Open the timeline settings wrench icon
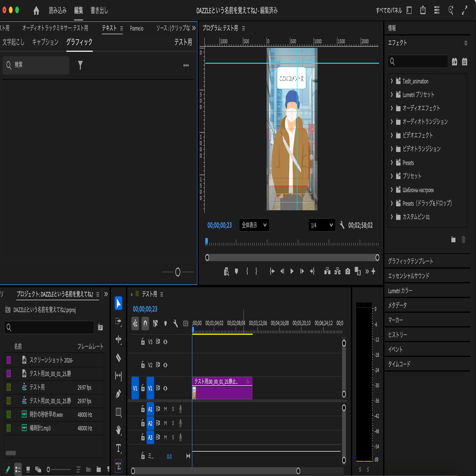This screenshot has width=476, height=476. pyautogui.click(x=175, y=323)
